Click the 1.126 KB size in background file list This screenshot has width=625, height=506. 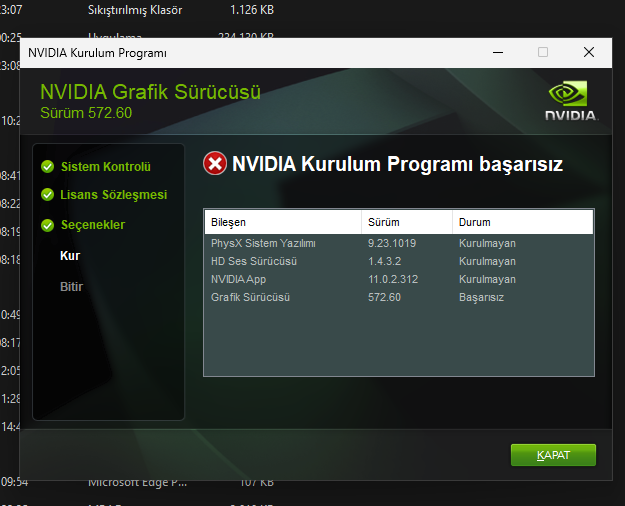(x=252, y=10)
